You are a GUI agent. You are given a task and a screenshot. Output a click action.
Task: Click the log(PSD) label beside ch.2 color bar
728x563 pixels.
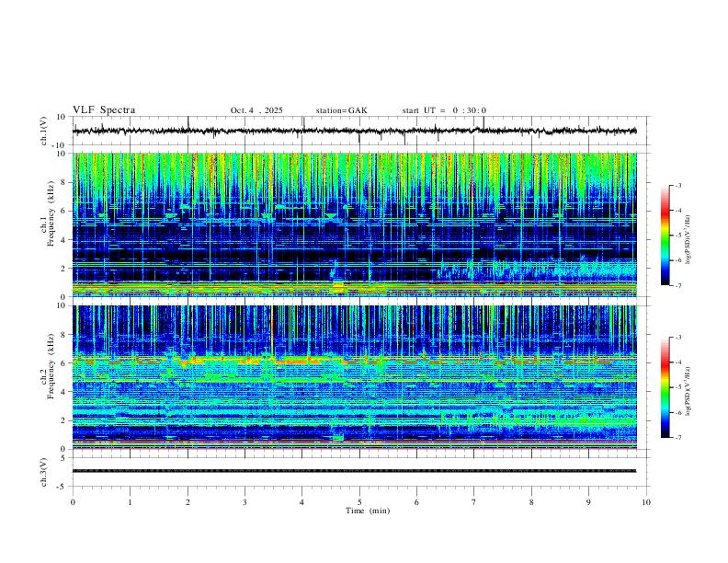688,391
